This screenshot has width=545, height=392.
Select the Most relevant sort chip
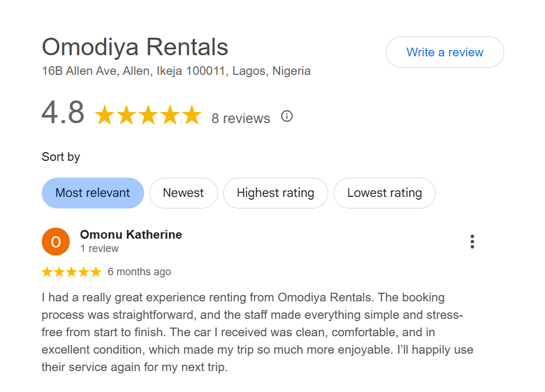92,193
